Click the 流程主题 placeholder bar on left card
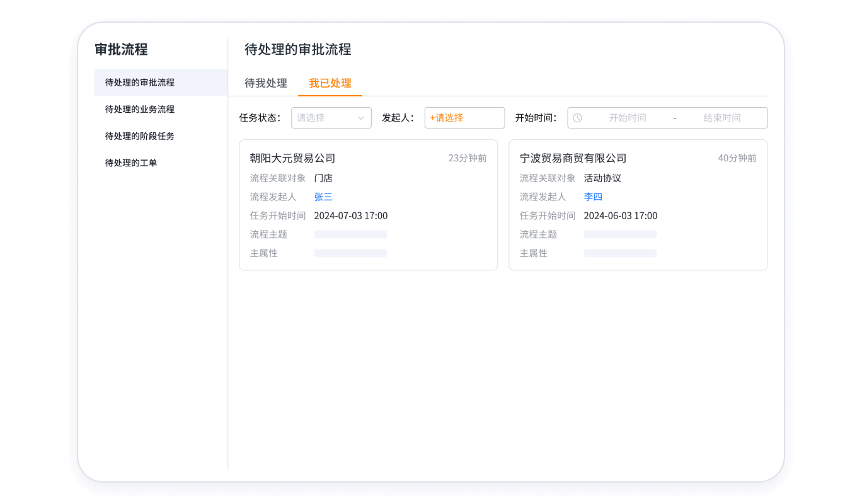Image resolution: width=862 pixels, height=504 pixels. (350, 234)
